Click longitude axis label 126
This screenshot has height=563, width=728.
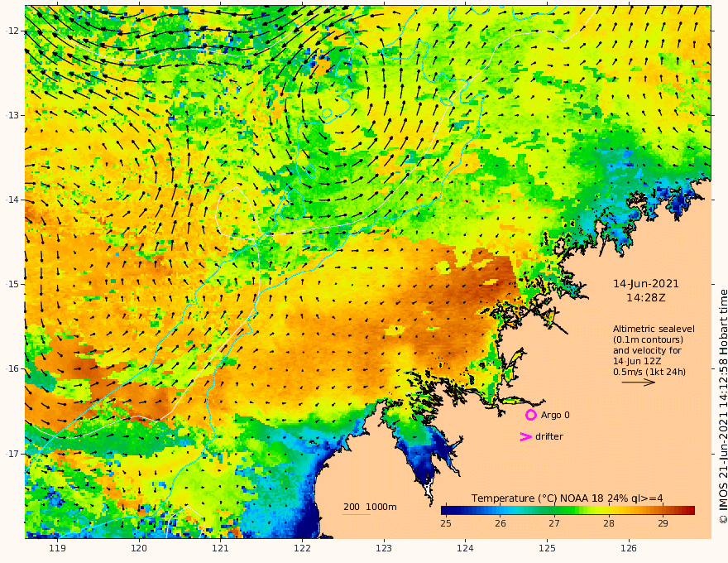coord(629,548)
